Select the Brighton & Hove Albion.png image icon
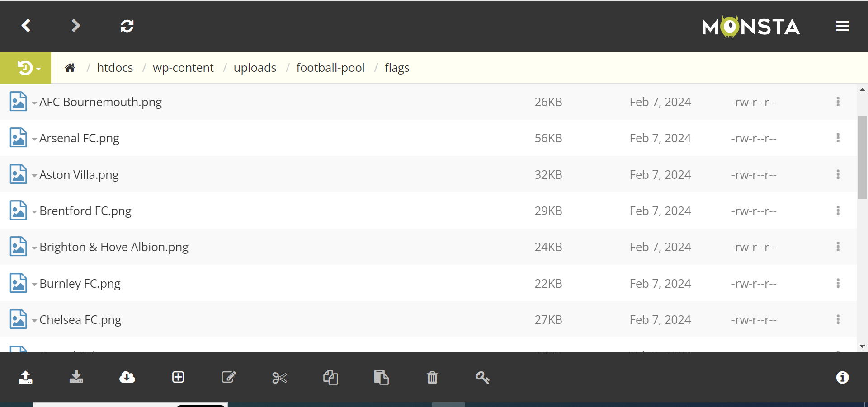 tap(18, 247)
